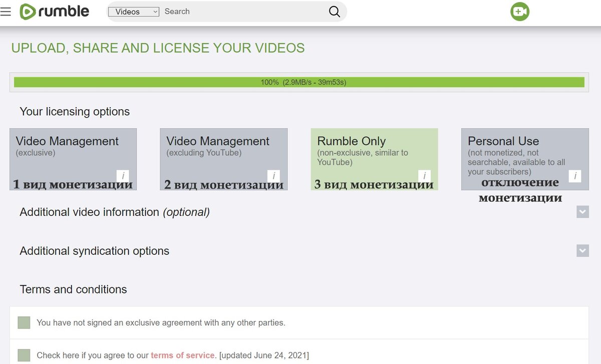Click 'You have not signed an exclusive agreement' text
This screenshot has width=601, height=364.
point(161,322)
